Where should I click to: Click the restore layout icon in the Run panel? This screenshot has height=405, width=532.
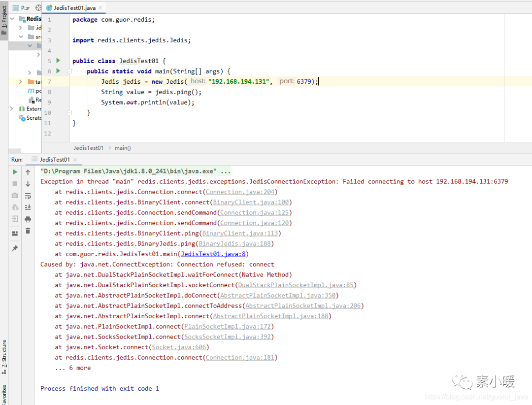(15, 233)
